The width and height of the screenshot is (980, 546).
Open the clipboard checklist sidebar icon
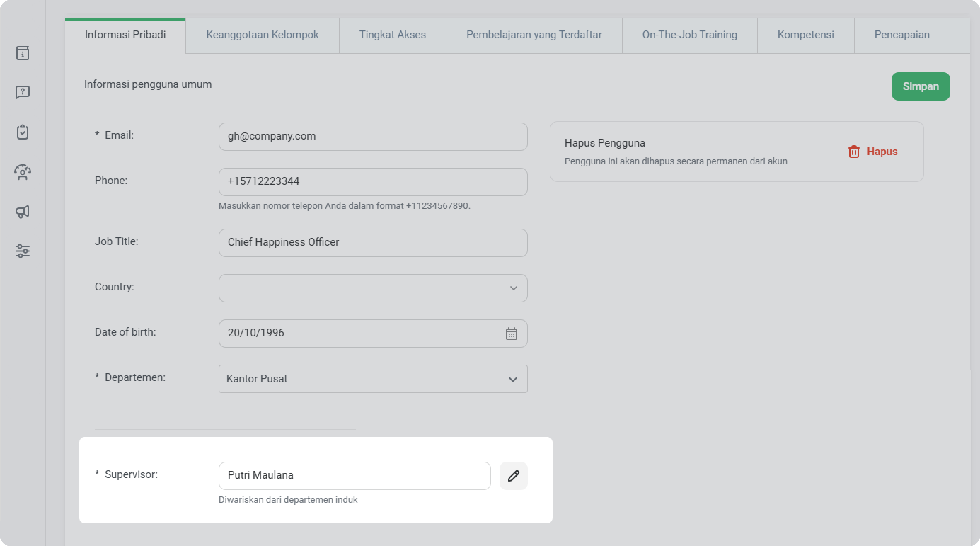22,132
